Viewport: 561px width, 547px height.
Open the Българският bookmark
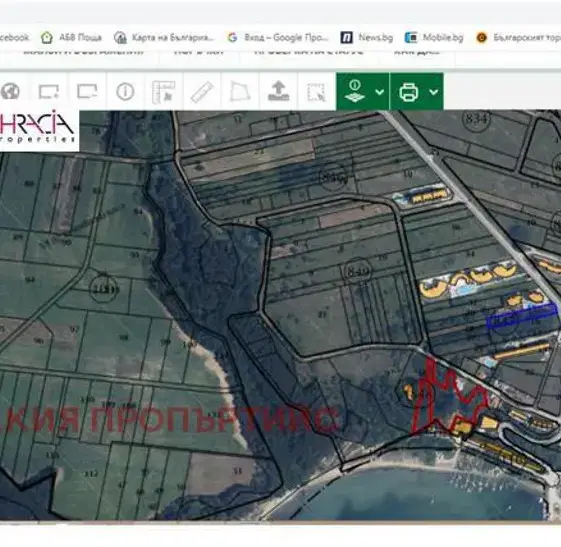[x=518, y=38]
